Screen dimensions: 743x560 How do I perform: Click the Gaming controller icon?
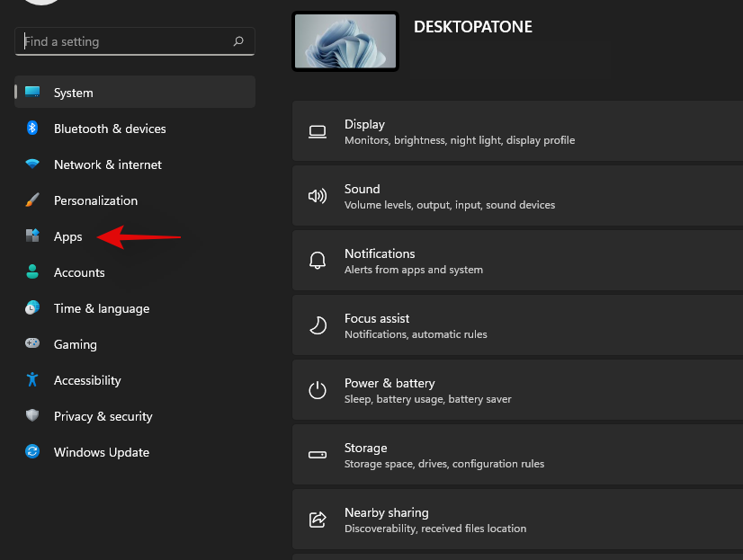point(32,344)
